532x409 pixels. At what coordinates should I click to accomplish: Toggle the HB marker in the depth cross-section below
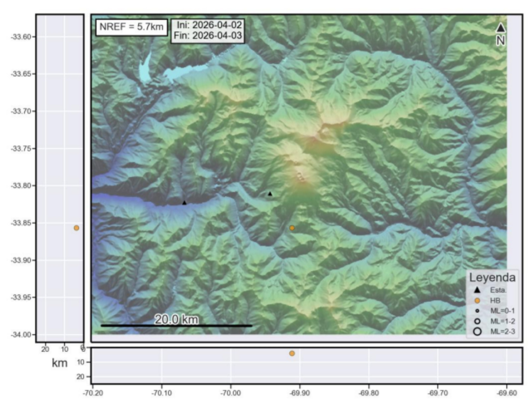pos(292,353)
